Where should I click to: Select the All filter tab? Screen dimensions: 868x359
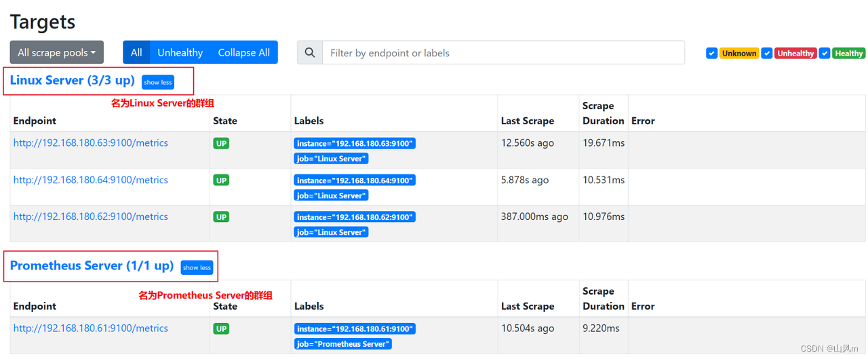click(136, 52)
